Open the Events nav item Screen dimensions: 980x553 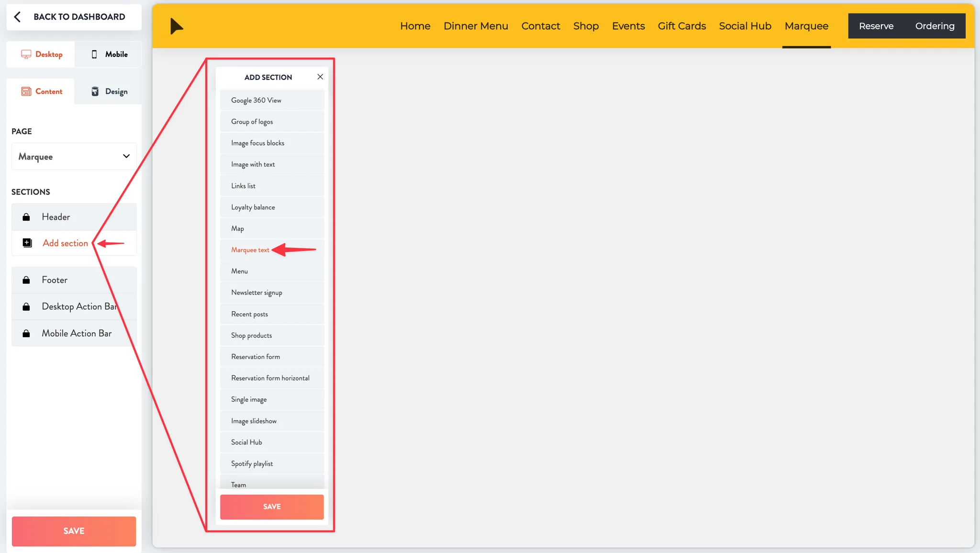[628, 26]
